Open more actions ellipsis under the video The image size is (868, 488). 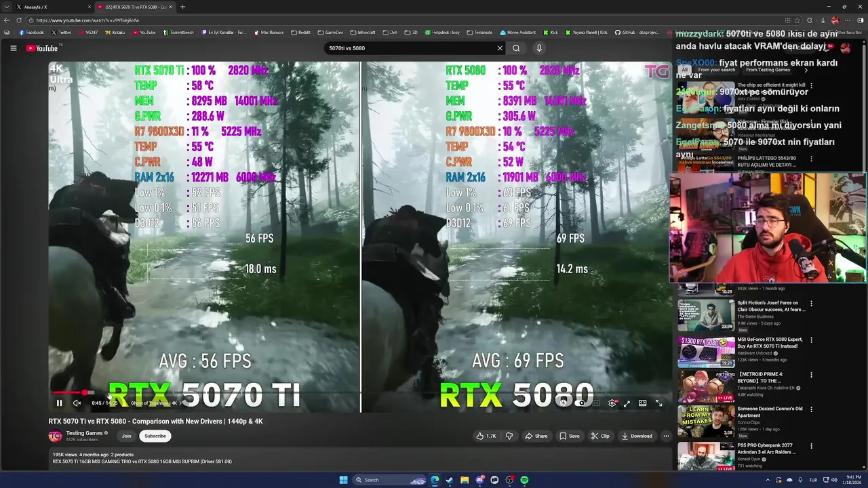coord(667,436)
